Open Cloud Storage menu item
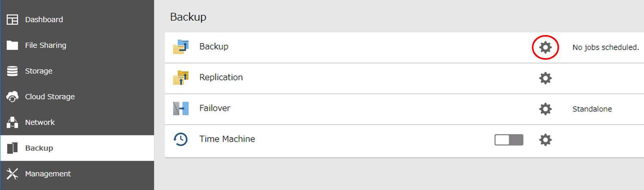Screen dimensions: 644x190 coord(49,97)
